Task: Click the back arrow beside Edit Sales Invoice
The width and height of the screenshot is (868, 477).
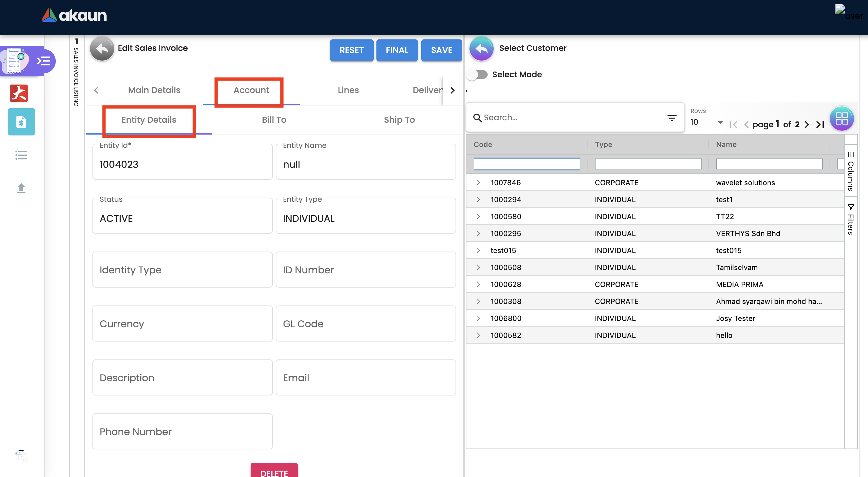Action: click(x=102, y=49)
